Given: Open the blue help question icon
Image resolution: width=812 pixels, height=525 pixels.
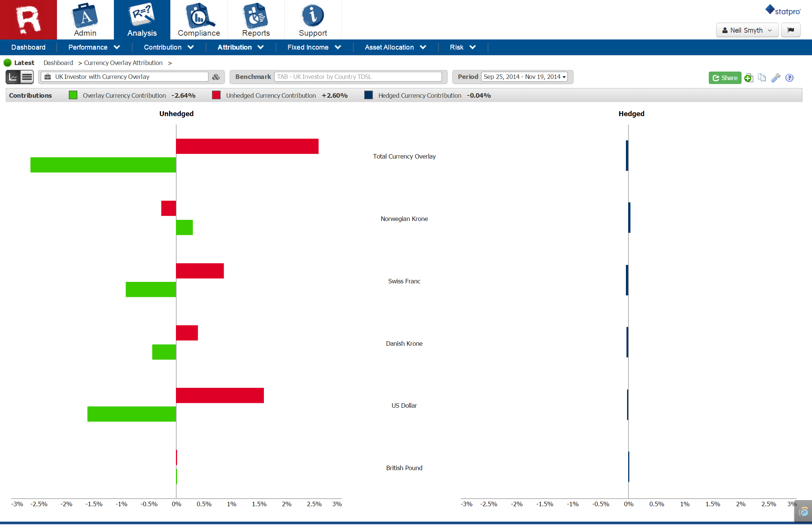Looking at the screenshot, I should [789, 78].
